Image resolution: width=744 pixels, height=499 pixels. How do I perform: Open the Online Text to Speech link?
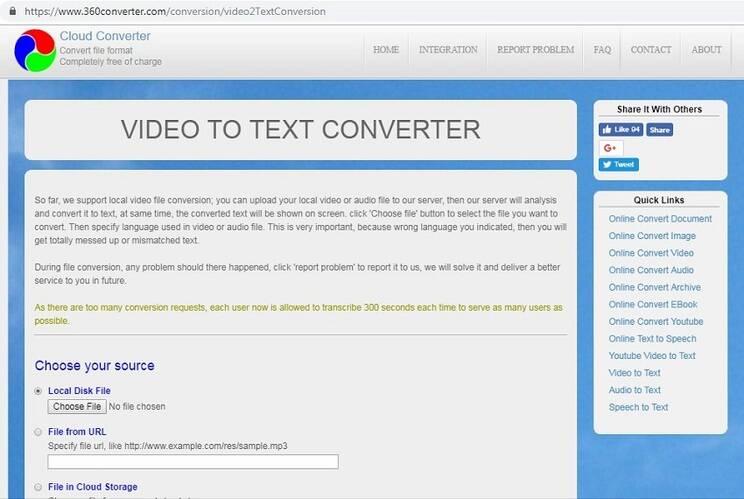tap(652, 339)
